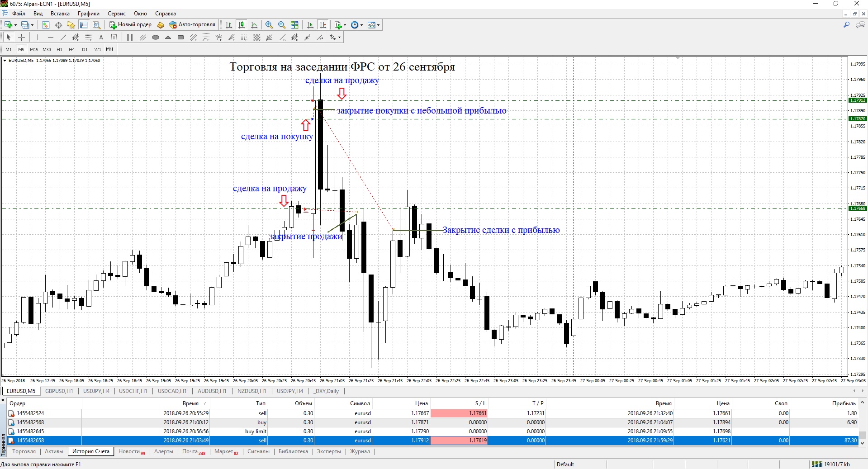868x469 pixels.
Task: Click the connection status 19101/7 kb
Action: [x=831, y=464]
